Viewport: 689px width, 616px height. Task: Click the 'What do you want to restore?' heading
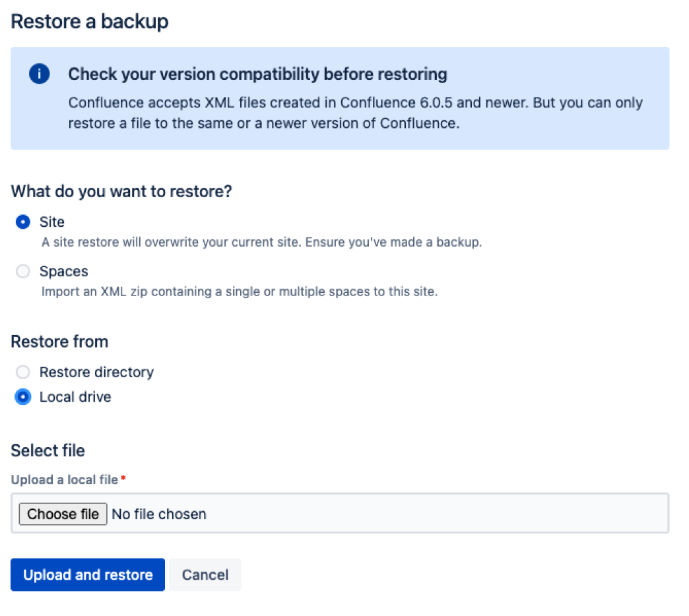click(122, 191)
